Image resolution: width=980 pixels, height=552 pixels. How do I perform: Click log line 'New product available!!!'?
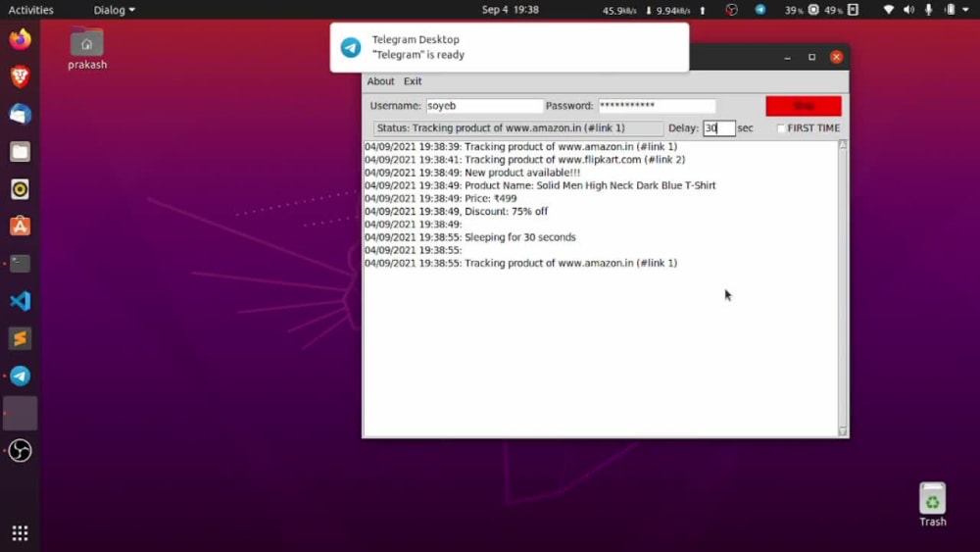(472, 173)
